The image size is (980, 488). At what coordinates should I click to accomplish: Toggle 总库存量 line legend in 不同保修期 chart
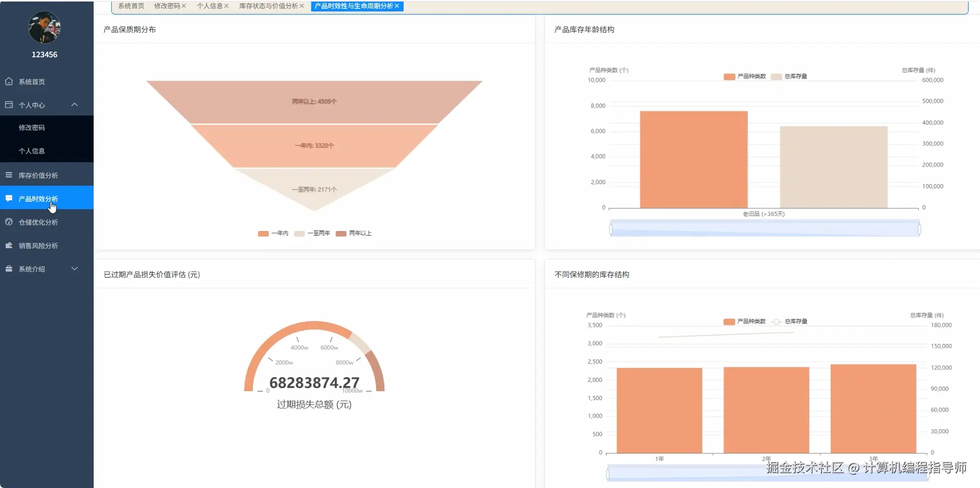pyautogui.click(x=789, y=322)
